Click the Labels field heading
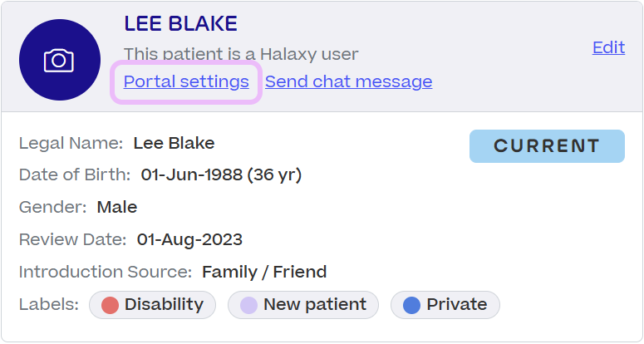 [49, 305]
